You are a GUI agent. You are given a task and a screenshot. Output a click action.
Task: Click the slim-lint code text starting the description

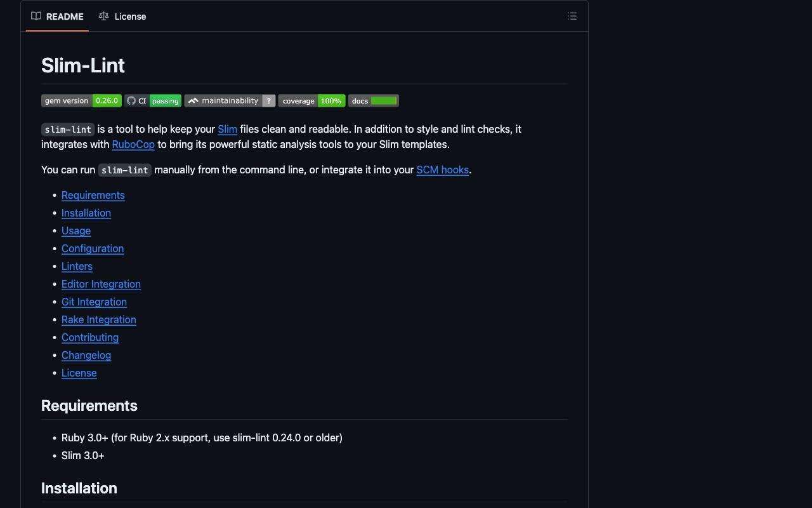pyautogui.click(x=68, y=130)
